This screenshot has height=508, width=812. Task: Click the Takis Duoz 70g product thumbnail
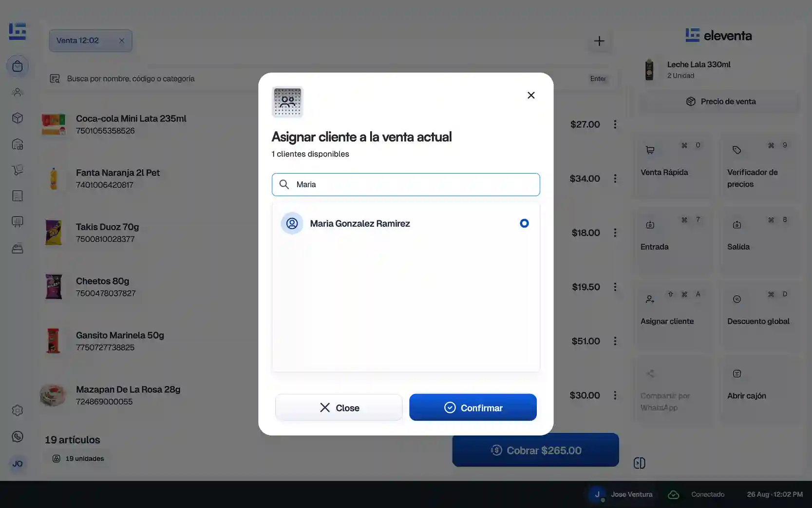54,233
